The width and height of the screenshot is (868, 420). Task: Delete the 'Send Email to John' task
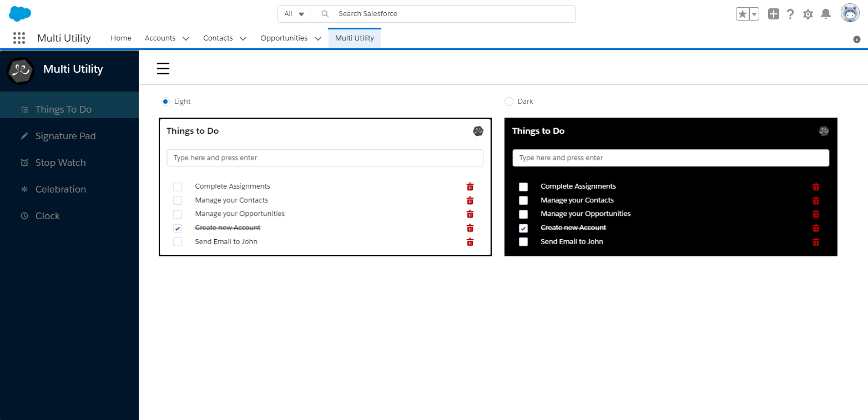coord(470,242)
